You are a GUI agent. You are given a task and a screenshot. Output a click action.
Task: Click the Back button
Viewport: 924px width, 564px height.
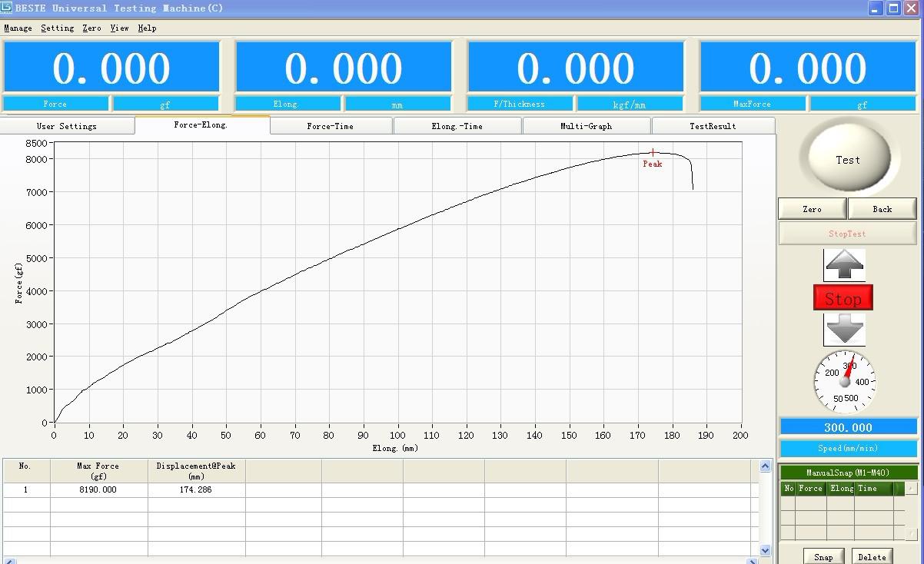click(882, 209)
